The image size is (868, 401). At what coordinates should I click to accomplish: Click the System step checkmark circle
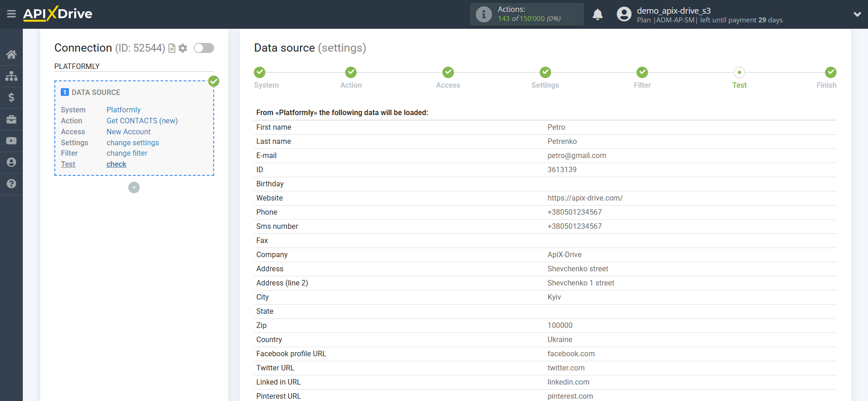coord(259,72)
